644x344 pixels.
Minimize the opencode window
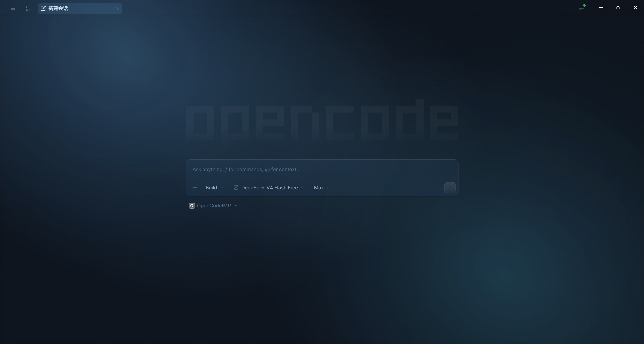(601, 8)
